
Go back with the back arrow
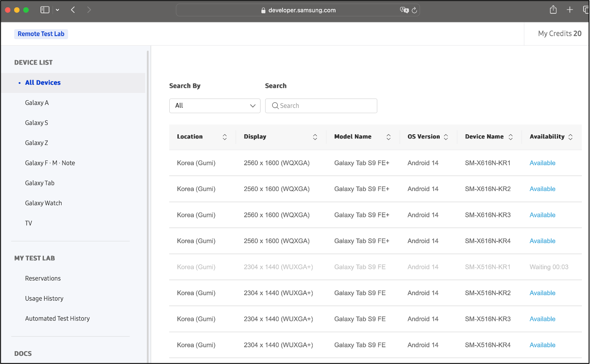tap(73, 10)
